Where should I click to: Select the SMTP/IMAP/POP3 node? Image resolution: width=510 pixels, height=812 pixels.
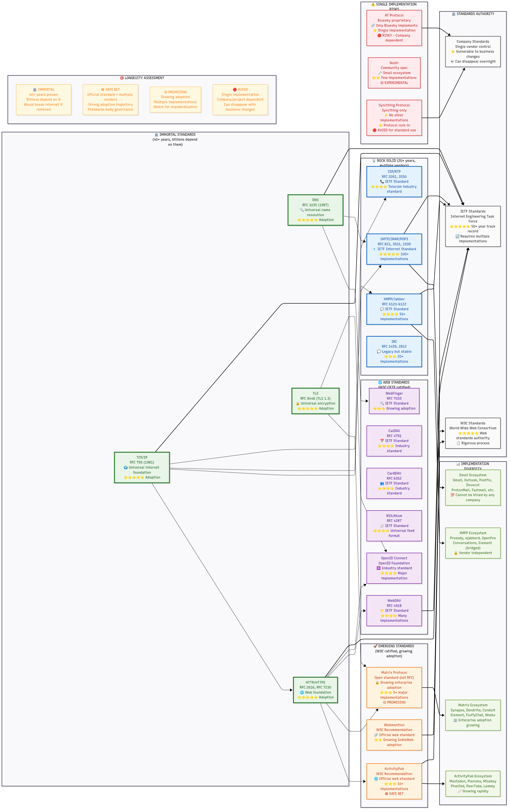tap(394, 249)
